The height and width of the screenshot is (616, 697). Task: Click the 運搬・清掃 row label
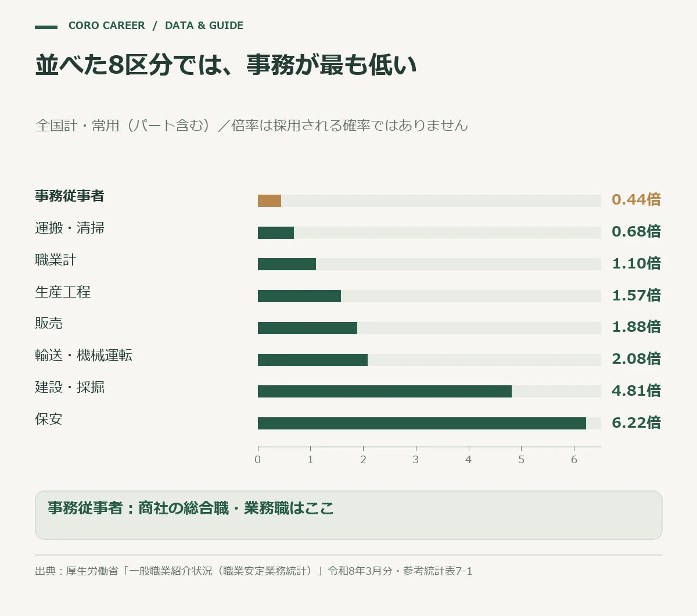click(x=70, y=228)
